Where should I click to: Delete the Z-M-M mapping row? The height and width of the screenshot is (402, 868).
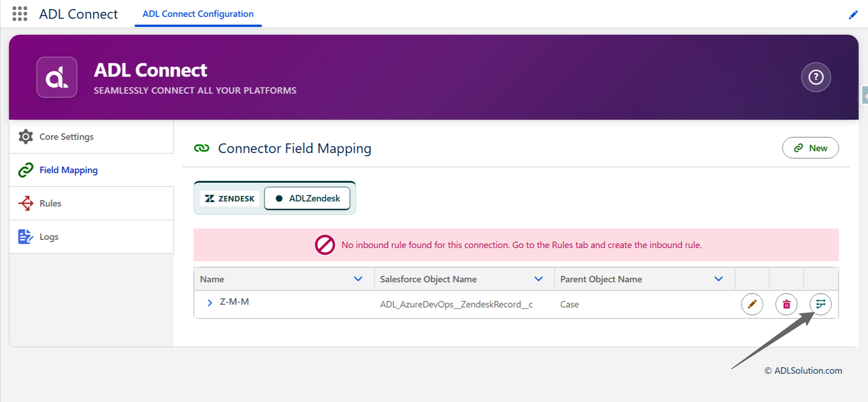[x=787, y=304]
